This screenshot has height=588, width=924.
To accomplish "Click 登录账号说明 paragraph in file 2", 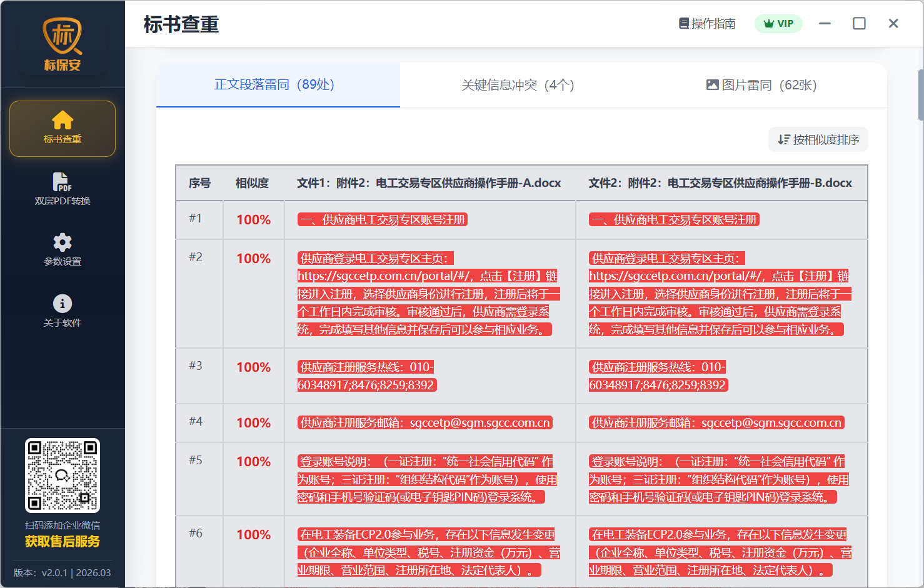I will (x=719, y=479).
